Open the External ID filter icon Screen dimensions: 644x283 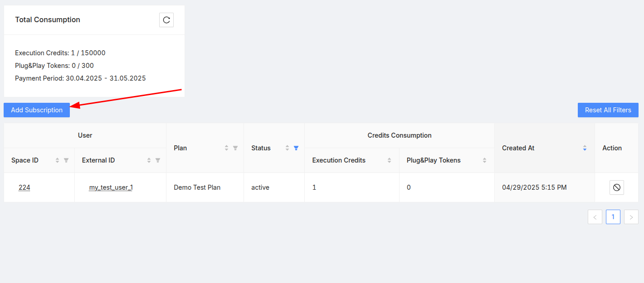click(158, 160)
